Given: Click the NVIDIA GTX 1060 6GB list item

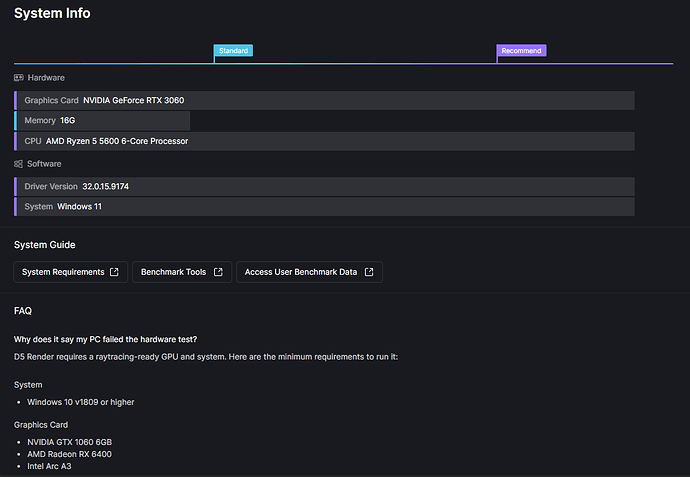Looking at the screenshot, I should click(x=72, y=441).
